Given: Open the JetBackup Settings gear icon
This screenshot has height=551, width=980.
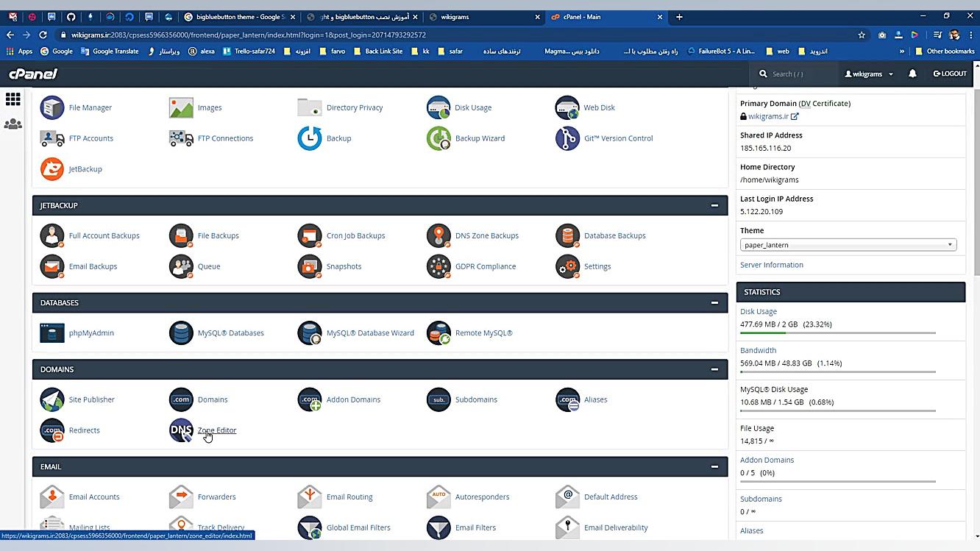Looking at the screenshot, I should (567, 266).
